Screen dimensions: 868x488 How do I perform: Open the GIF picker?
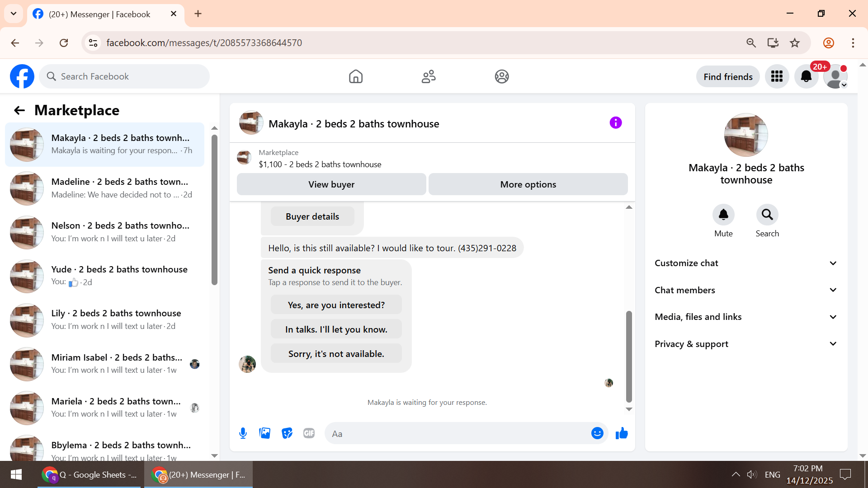309,433
